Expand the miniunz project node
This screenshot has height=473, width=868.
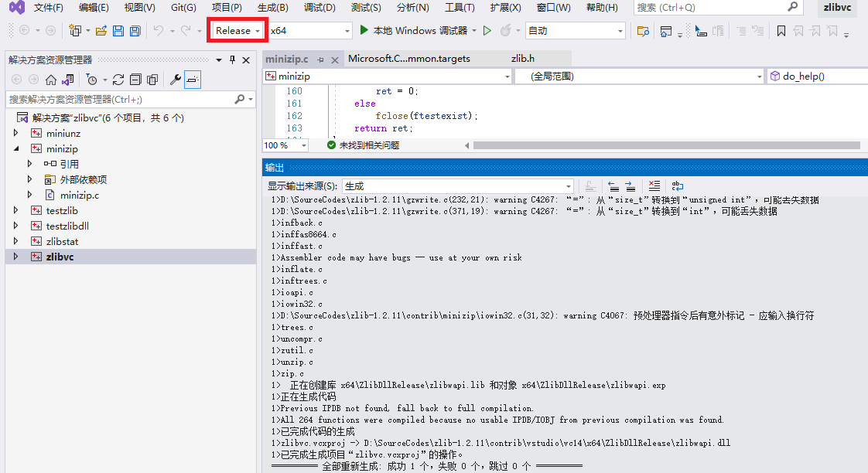pos(14,133)
